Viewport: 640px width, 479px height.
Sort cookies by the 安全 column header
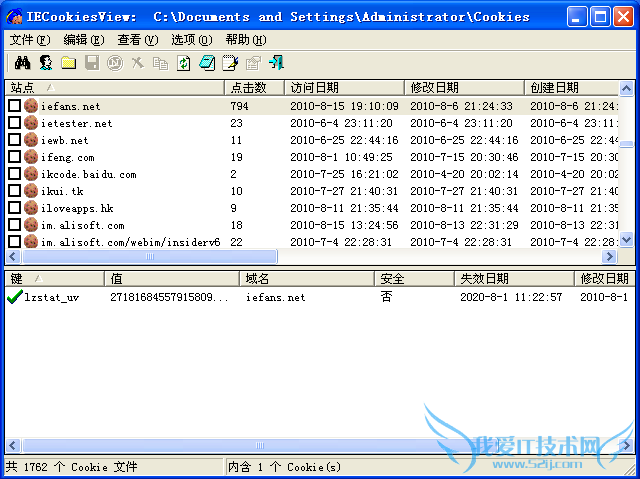pyautogui.click(x=414, y=279)
